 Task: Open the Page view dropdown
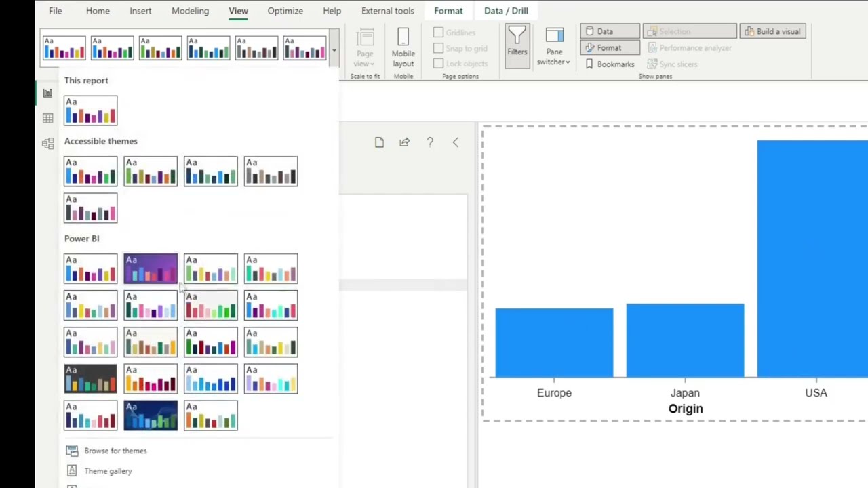365,47
